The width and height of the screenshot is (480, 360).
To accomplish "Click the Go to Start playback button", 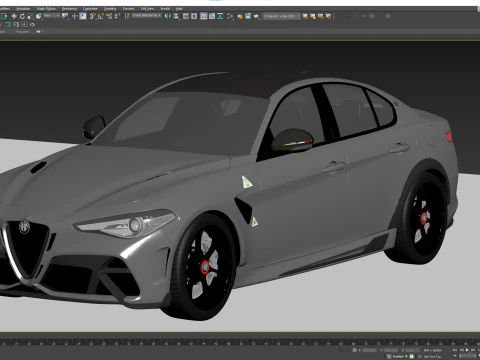I will click(x=455, y=350).
